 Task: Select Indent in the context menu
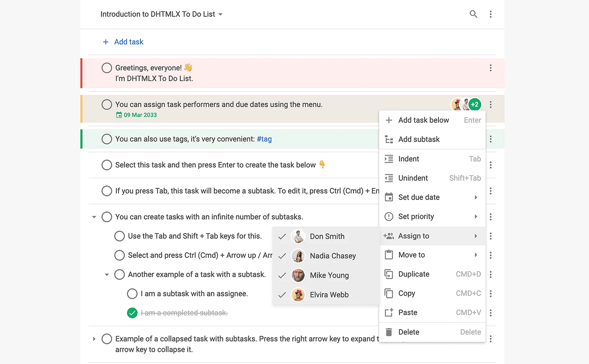pos(432,159)
